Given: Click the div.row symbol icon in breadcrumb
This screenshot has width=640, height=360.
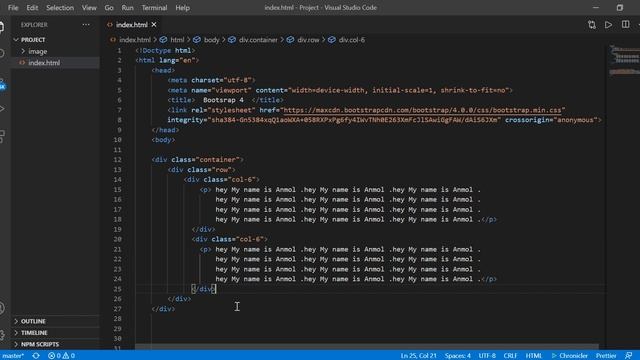Looking at the screenshot, I should 290,40.
